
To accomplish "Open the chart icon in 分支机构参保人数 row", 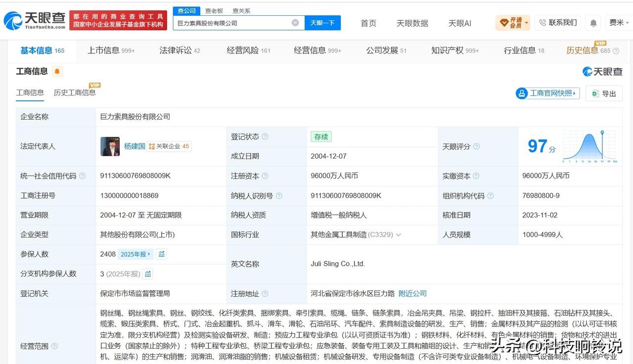I will tap(147, 274).
